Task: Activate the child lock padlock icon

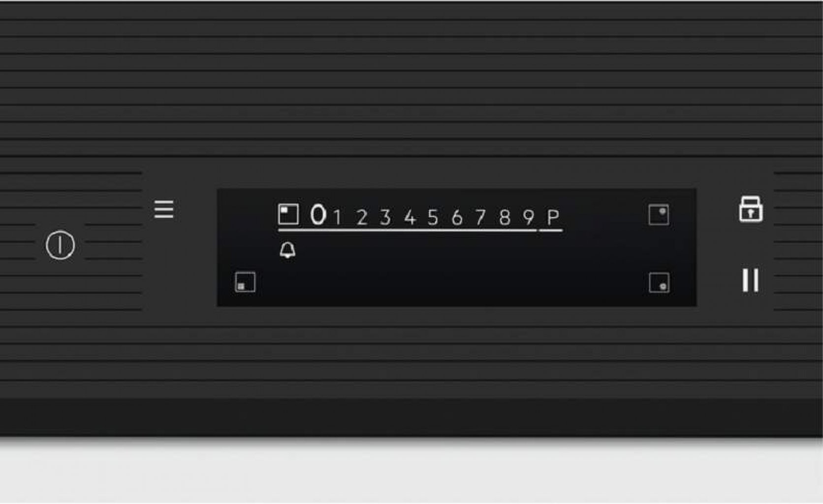Action: pyautogui.click(x=751, y=209)
